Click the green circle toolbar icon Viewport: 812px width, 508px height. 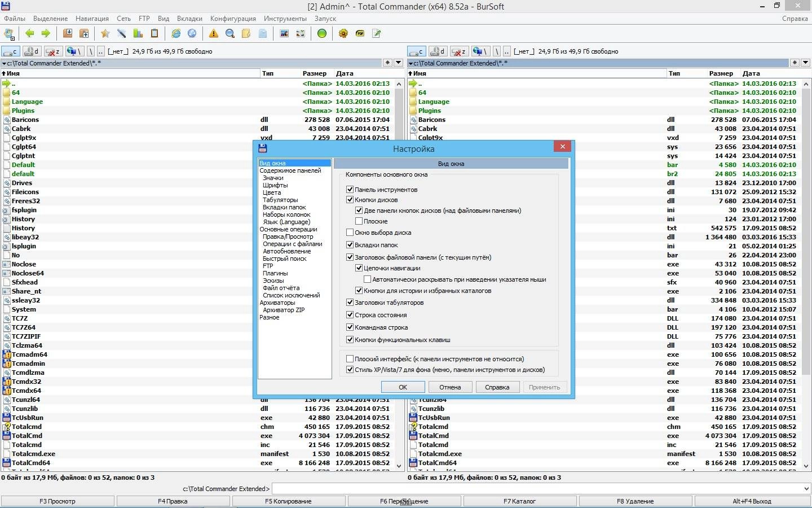(322, 33)
